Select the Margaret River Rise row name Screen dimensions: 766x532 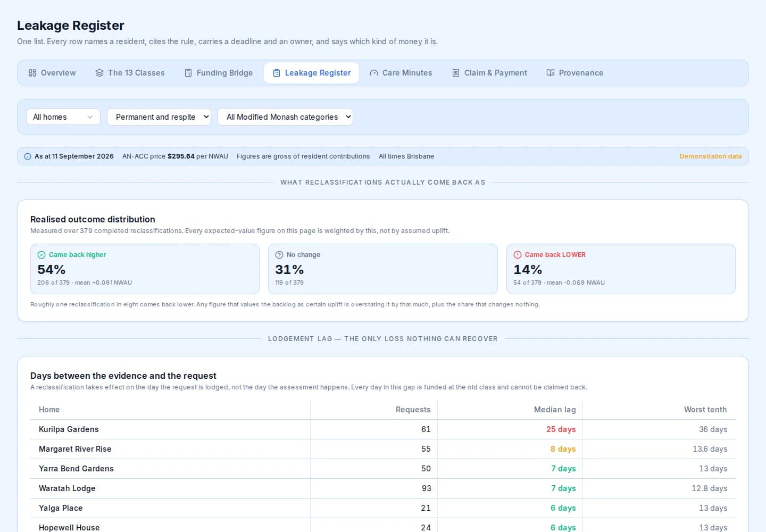[75, 449]
